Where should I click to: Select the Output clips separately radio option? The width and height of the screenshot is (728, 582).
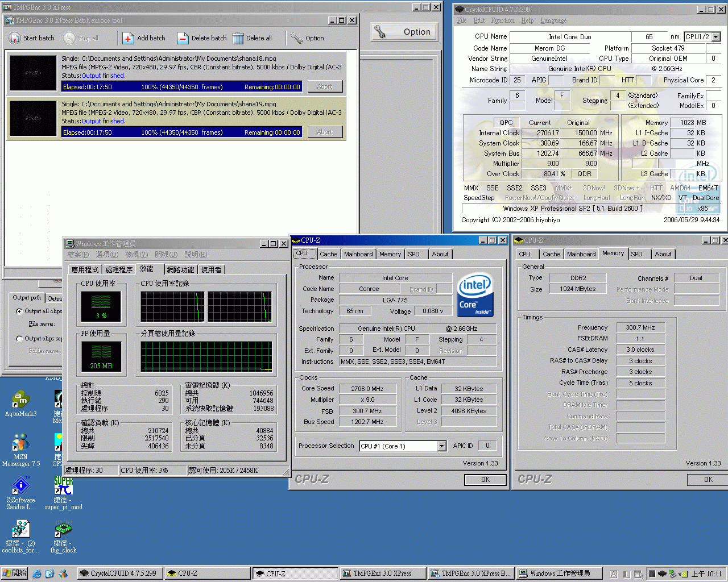[19, 339]
